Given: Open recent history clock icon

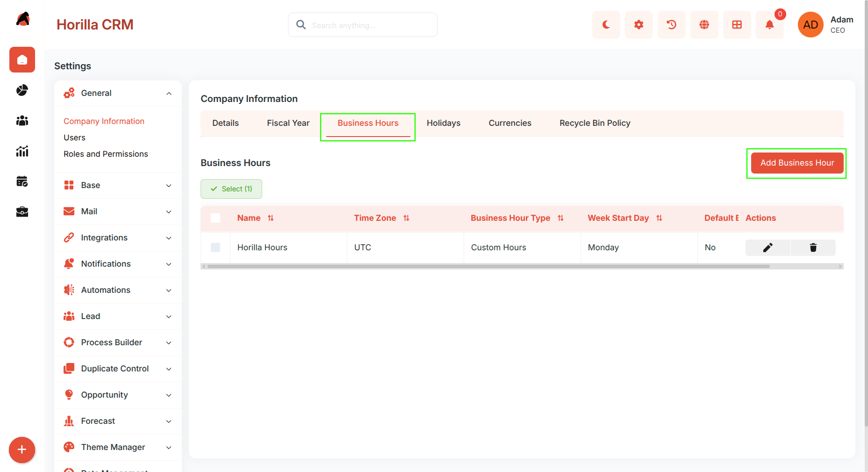Looking at the screenshot, I should pyautogui.click(x=671, y=25).
